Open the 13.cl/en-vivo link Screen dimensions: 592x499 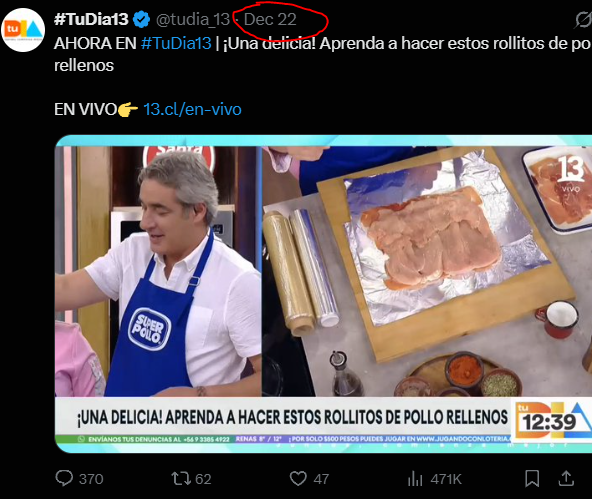tap(192, 109)
